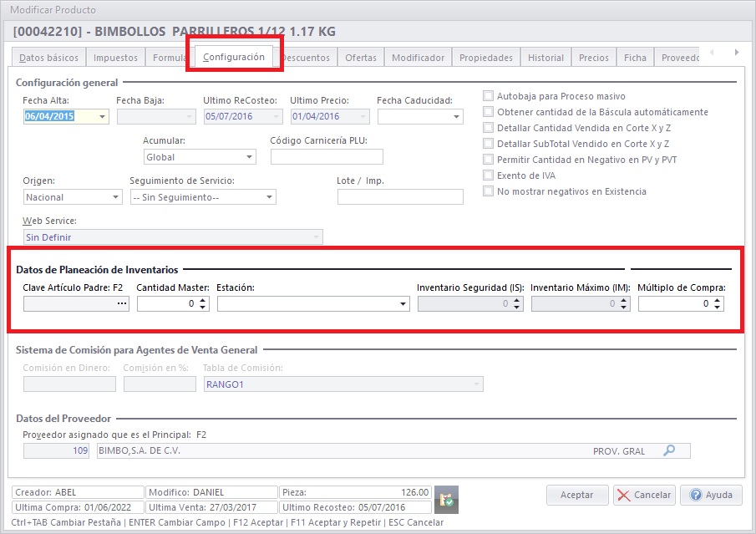Screen dimensions: 756x534
Task: Open the Fecha Alta date dropdown
Action: pos(103,117)
